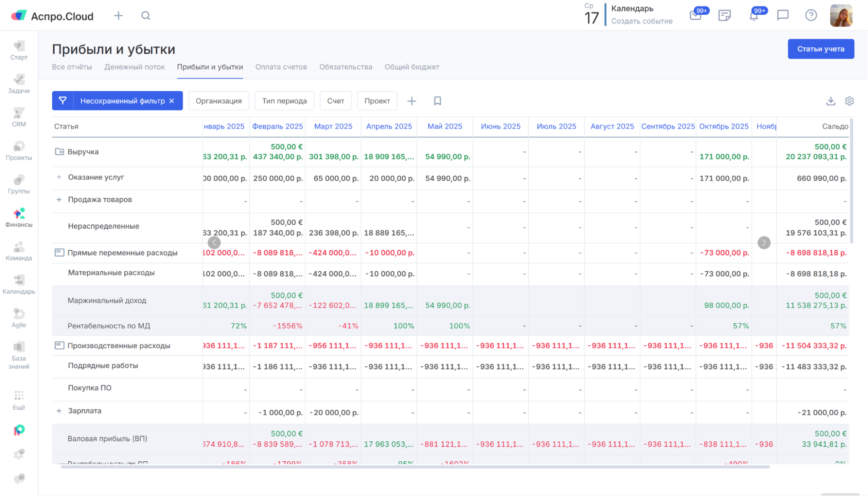
Task: Click the search magnifier icon
Action: tap(146, 16)
